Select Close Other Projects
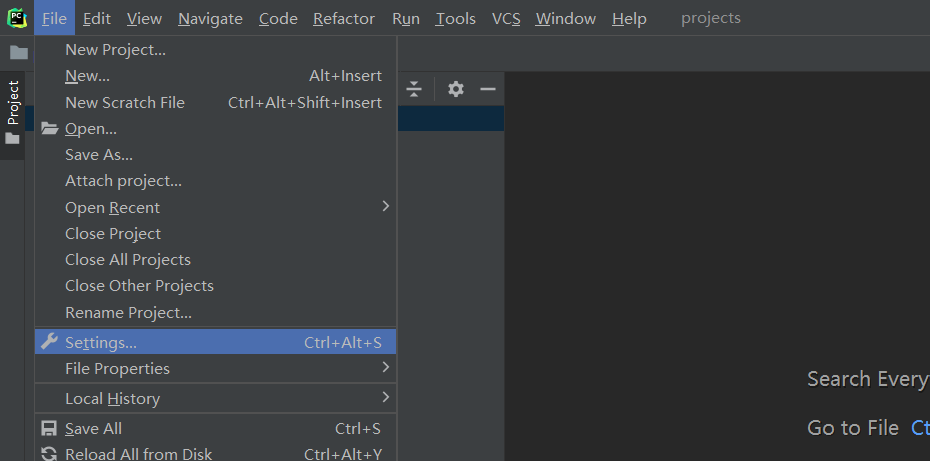This screenshot has height=461, width=930. pos(215,285)
